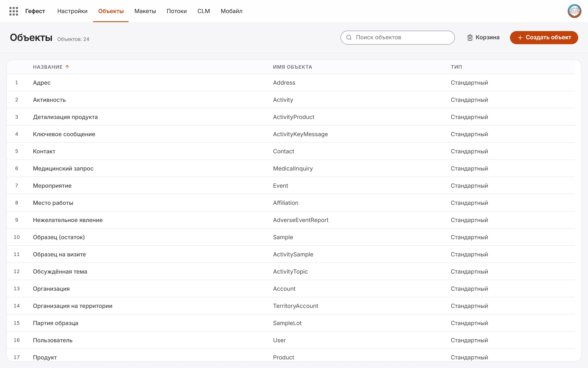Switch to the Мобайл tab
The image size is (588, 368).
(231, 11)
